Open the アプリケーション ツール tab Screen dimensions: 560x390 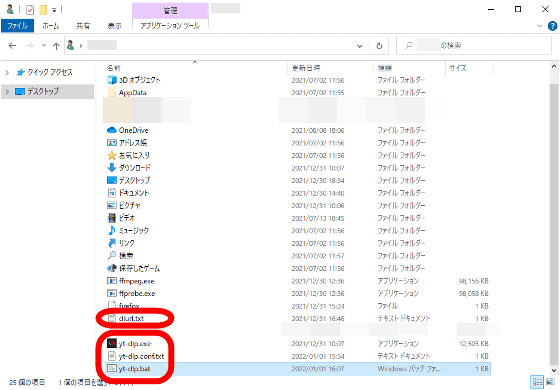pos(170,26)
